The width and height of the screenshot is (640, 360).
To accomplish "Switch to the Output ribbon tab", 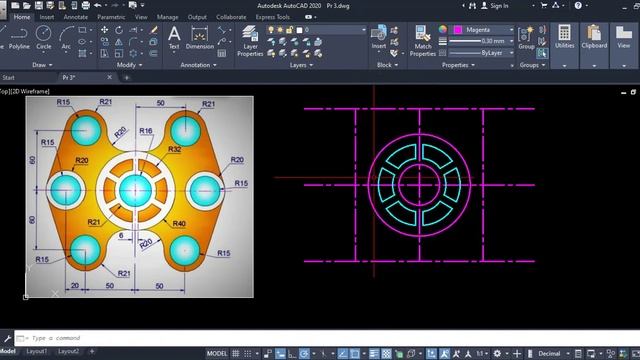I will pos(197,17).
